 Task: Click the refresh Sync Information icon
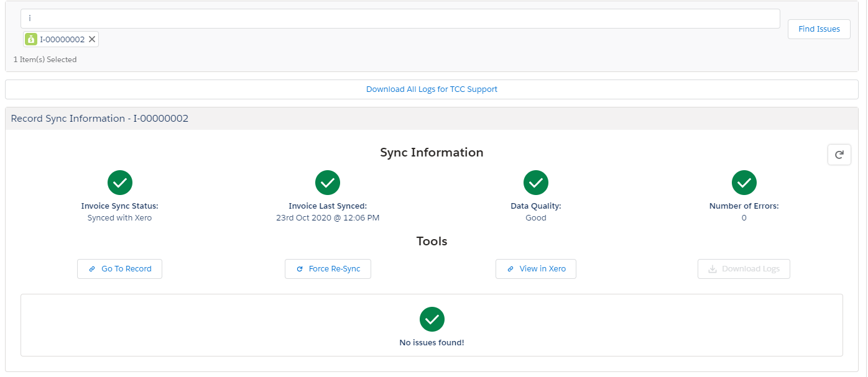[839, 154]
